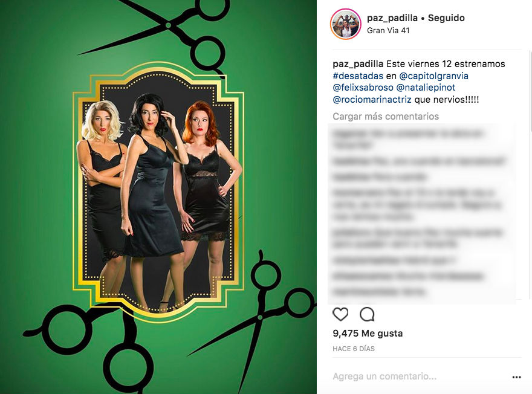Click paz_padilla name in caption
The height and width of the screenshot is (394, 532).
point(358,63)
